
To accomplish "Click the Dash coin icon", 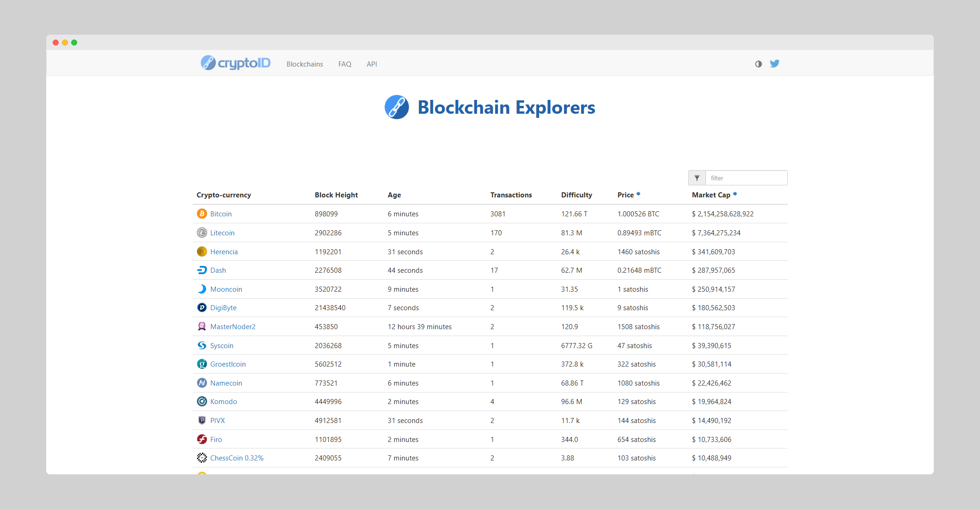I will [x=202, y=270].
